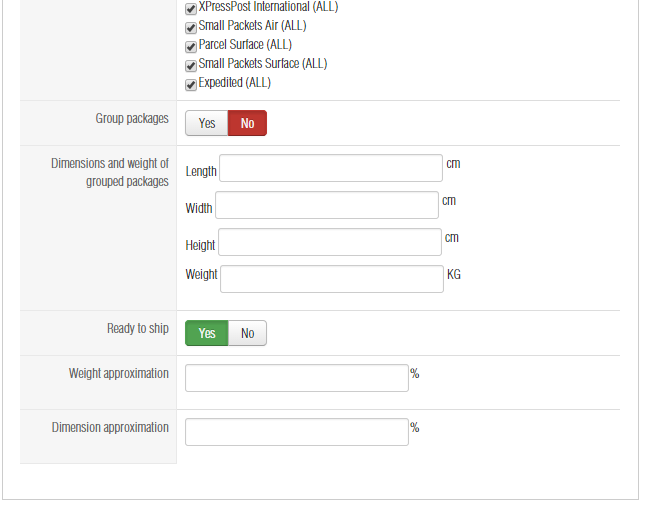The width and height of the screenshot is (670, 509).
Task: Select the Weight KG input
Action: (x=331, y=279)
